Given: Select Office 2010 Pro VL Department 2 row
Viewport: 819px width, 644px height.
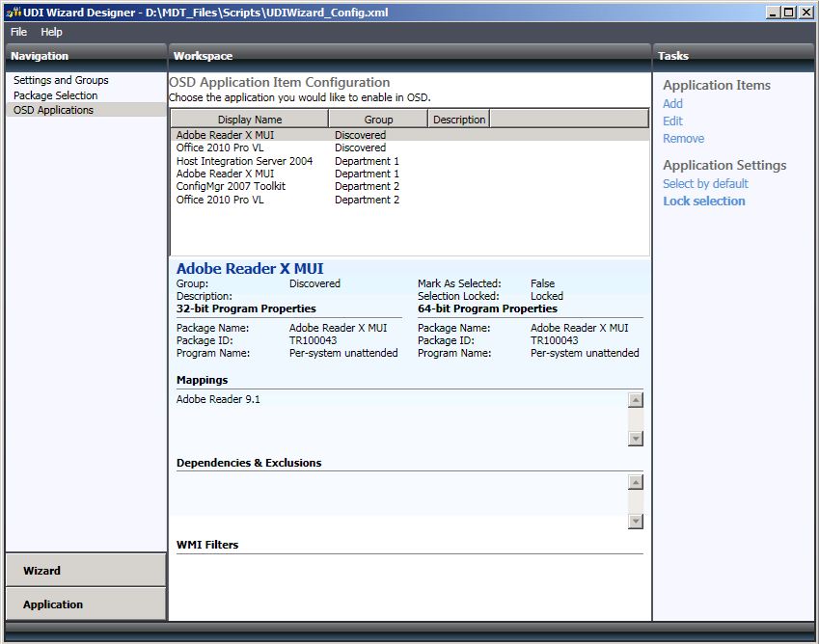Looking at the screenshot, I should (410, 200).
